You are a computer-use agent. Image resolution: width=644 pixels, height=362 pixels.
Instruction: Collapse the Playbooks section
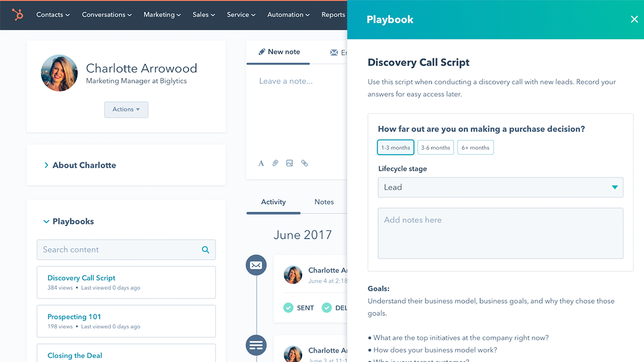pos(46,222)
